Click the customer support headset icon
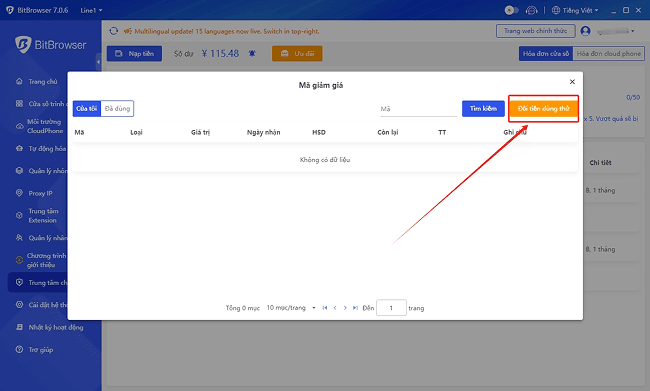650x391 pixels. [x=531, y=10]
